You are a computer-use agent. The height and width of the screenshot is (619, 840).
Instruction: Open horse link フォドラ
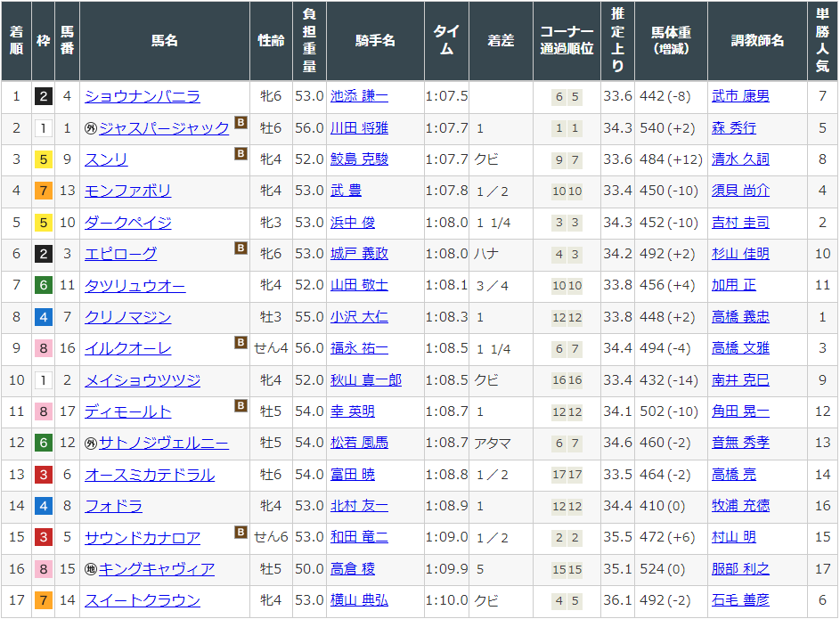coord(113,506)
